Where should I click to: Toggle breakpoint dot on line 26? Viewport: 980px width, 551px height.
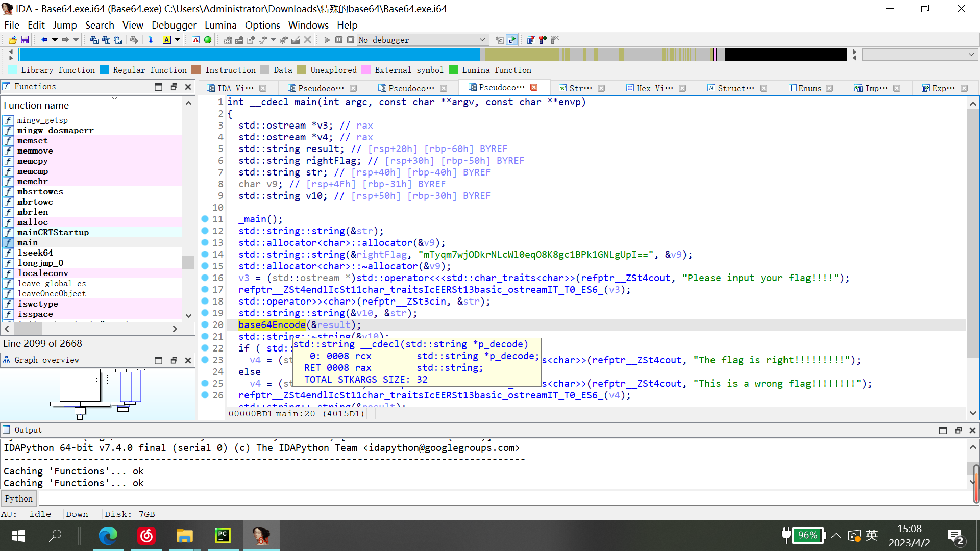pyautogui.click(x=205, y=395)
